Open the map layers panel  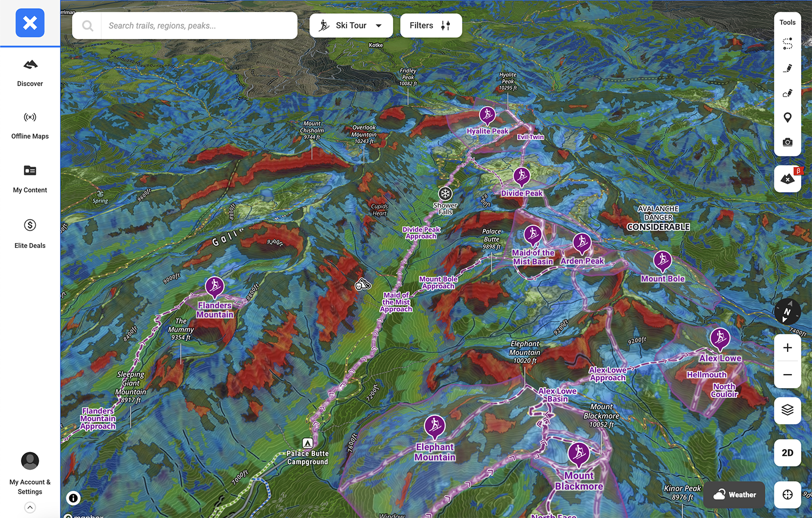[787, 410]
